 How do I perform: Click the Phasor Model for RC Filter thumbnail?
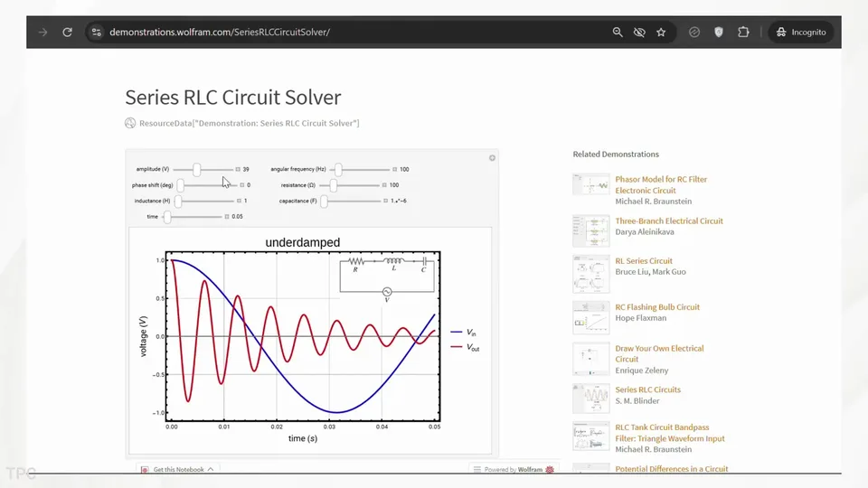point(591,184)
